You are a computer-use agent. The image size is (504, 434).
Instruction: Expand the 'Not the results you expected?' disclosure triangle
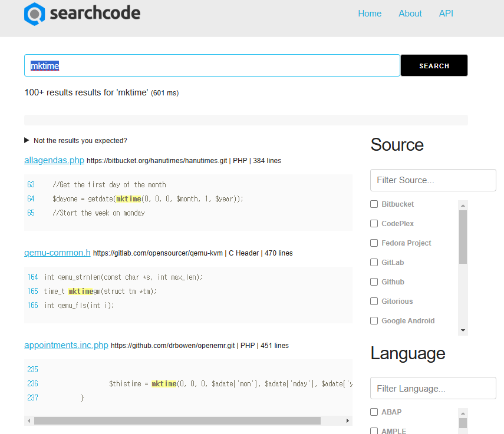coord(27,140)
